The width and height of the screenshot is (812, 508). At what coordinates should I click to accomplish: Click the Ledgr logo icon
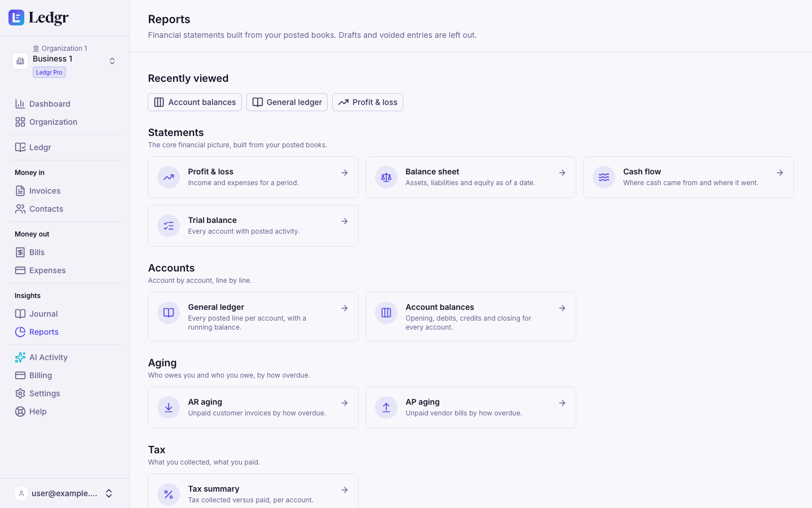tap(16, 17)
